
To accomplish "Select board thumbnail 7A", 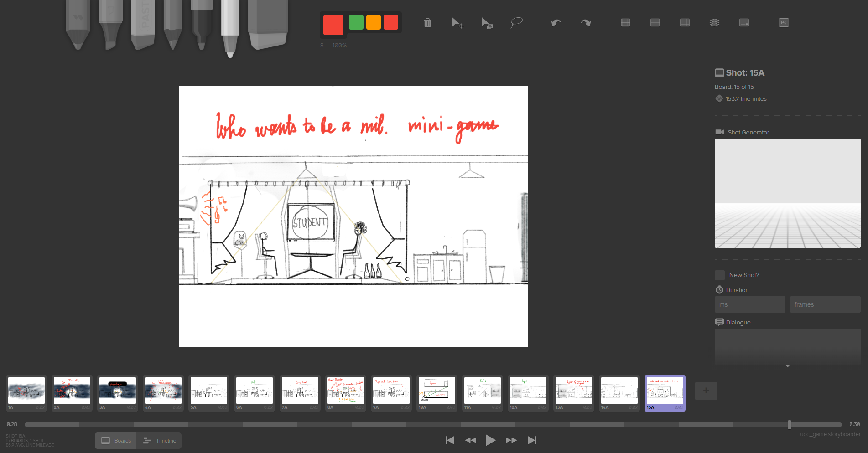I will pyautogui.click(x=300, y=393).
